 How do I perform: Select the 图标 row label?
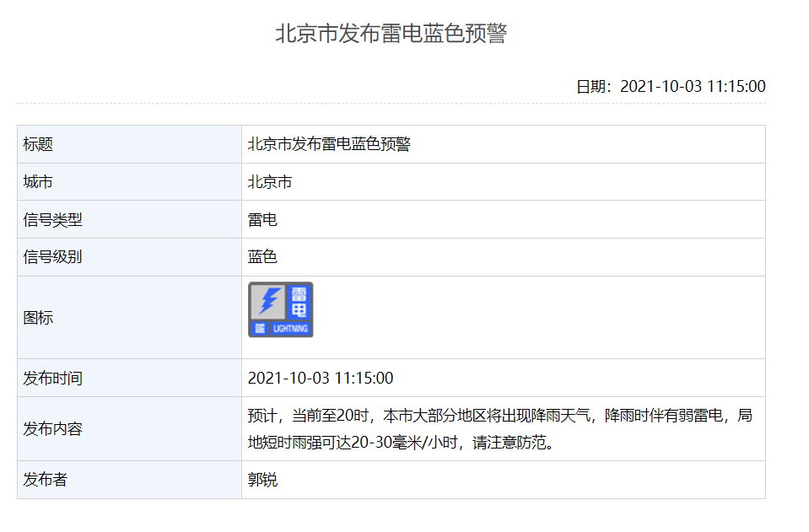[x=38, y=318]
